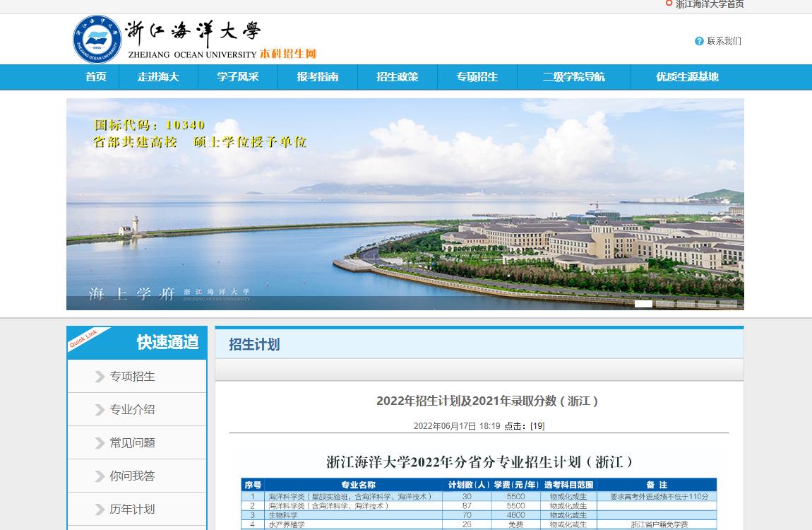Open the 招生政策 navigation menu

[x=398, y=77]
